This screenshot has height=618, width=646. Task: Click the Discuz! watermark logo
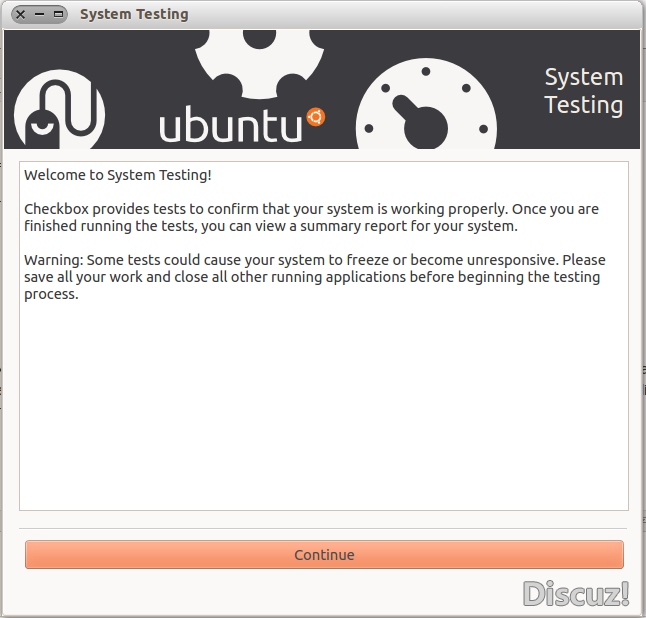tap(576, 593)
